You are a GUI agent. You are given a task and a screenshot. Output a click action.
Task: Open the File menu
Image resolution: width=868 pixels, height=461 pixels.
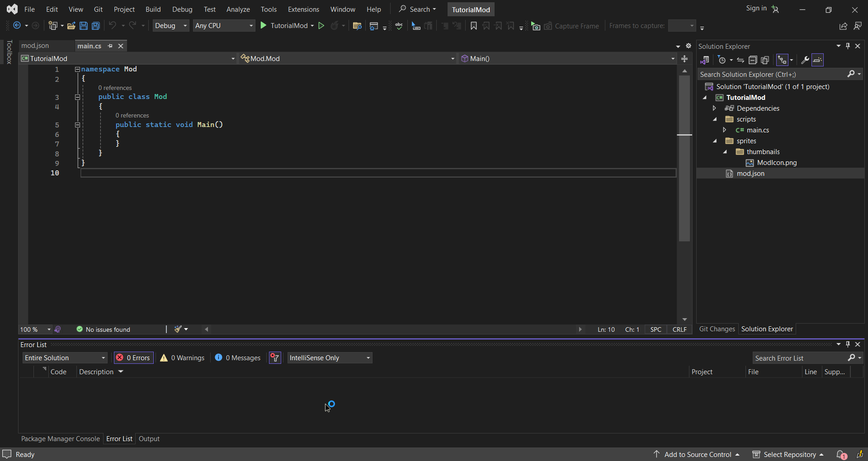pyautogui.click(x=29, y=9)
